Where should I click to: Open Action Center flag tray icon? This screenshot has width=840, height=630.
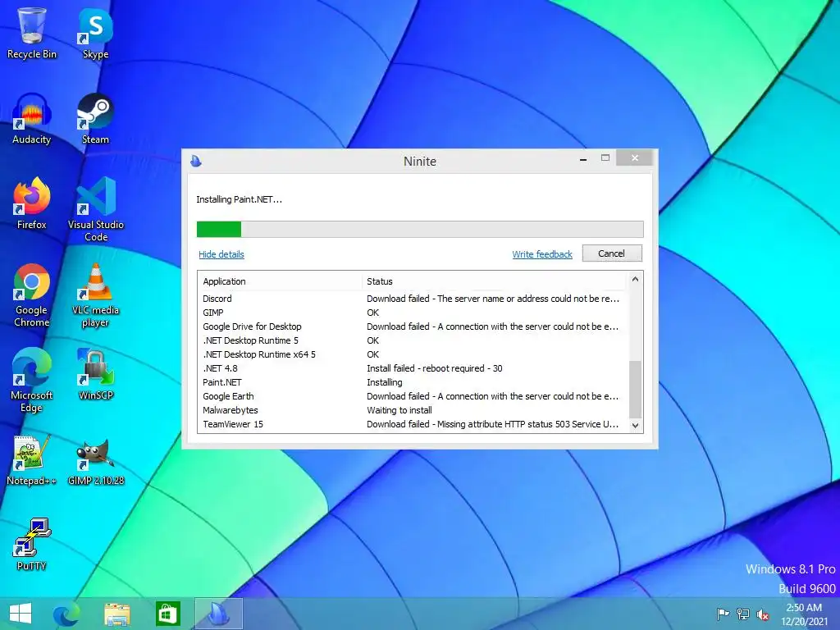pyautogui.click(x=723, y=614)
